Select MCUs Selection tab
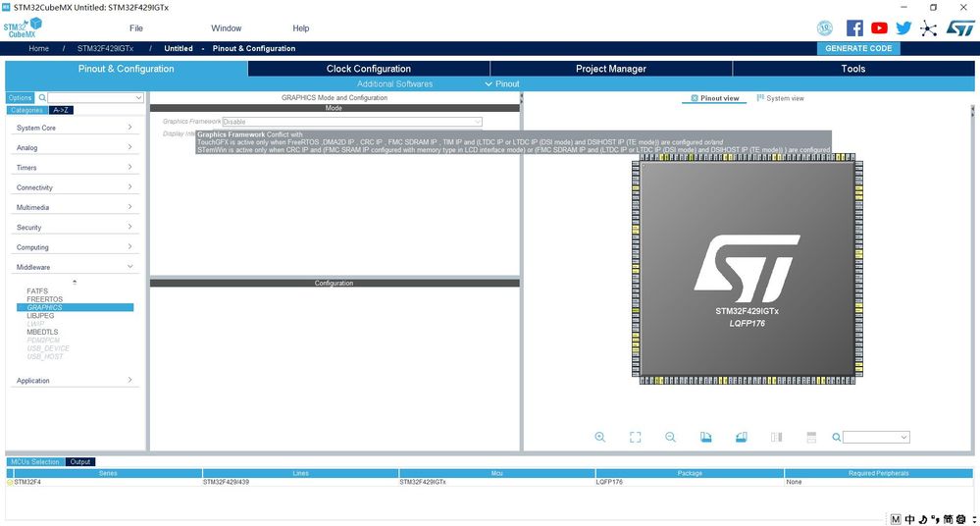The image size is (980, 526). [x=35, y=461]
